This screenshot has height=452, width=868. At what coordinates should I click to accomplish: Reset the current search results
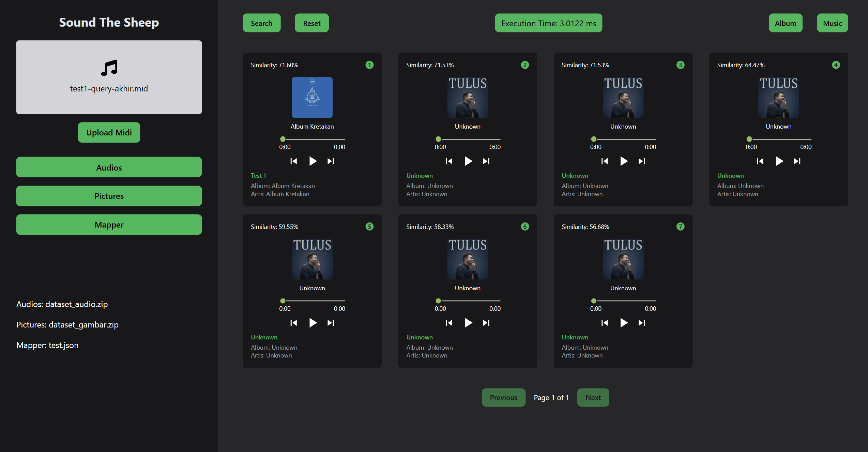pyautogui.click(x=311, y=23)
